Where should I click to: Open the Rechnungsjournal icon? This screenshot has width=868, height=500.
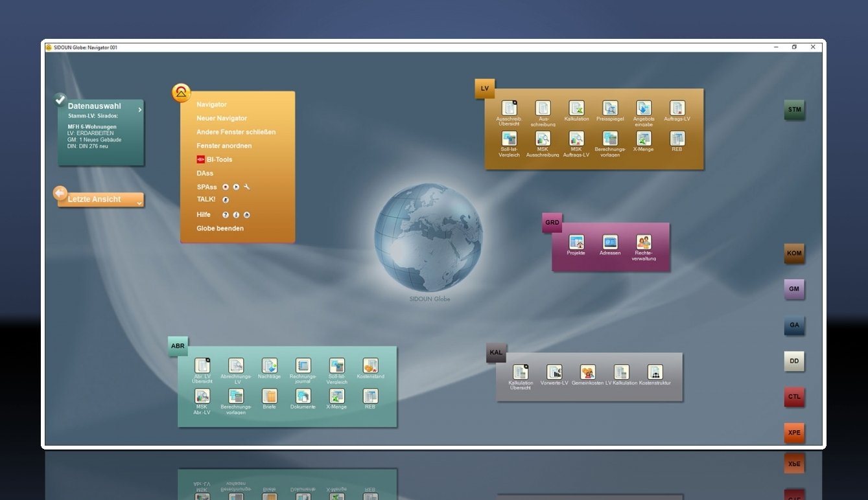pyautogui.click(x=303, y=366)
